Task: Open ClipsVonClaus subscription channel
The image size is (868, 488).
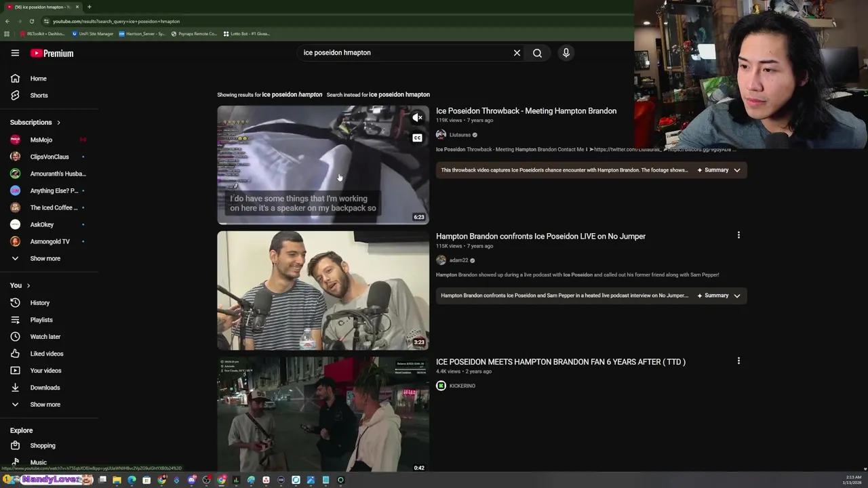Action: click(x=49, y=157)
